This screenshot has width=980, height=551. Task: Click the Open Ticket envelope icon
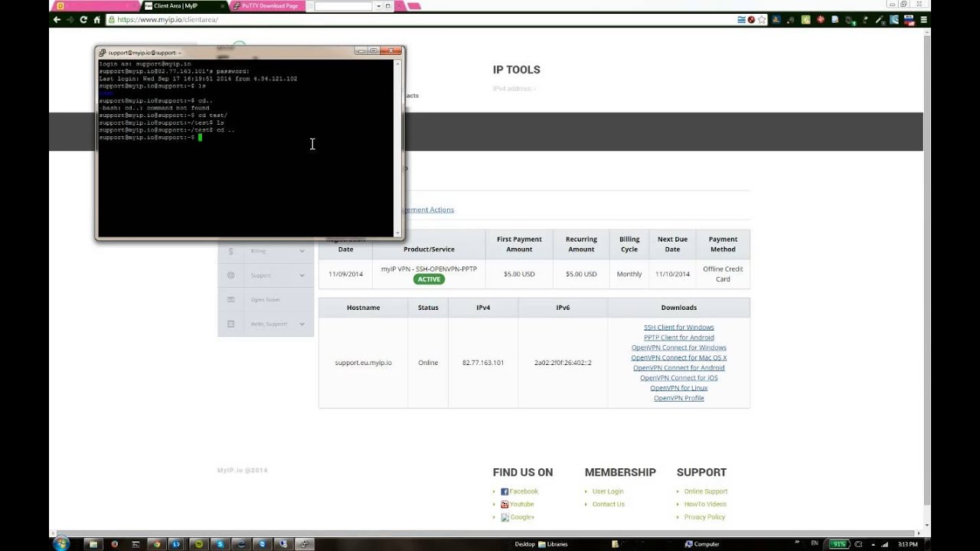pyautogui.click(x=230, y=300)
